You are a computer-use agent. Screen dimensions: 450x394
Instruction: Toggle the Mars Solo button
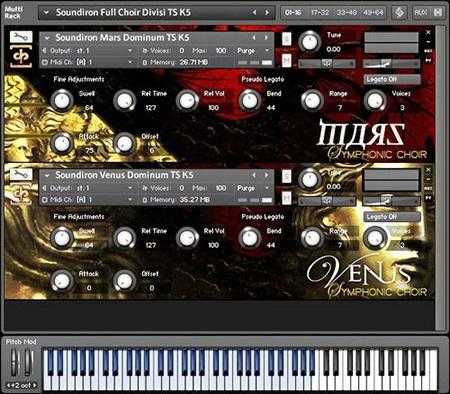click(x=287, y=39)
